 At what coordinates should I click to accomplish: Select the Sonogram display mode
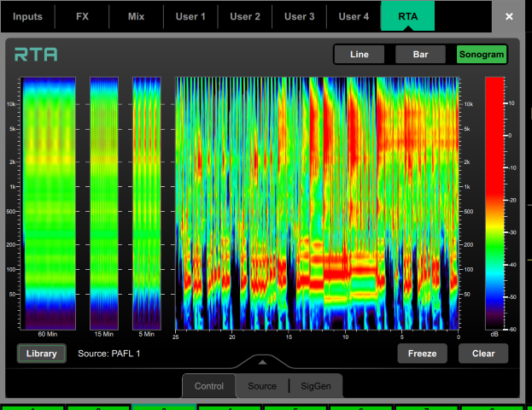[x=481, y=55]
